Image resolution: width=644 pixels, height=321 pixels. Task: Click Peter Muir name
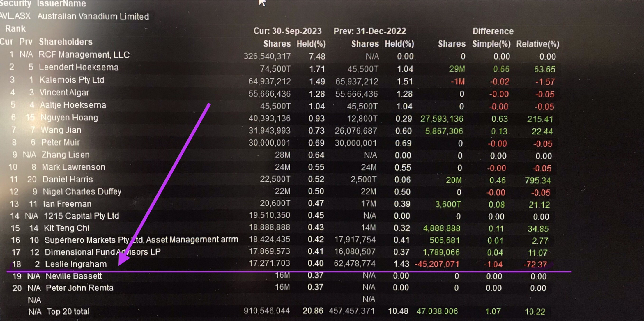(x=60, y=142)
